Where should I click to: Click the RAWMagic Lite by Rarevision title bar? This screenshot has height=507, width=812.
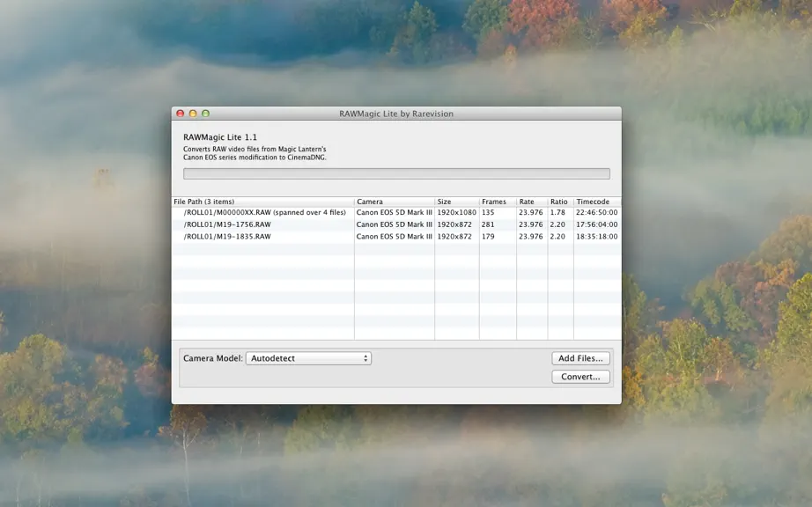[396, 114]
